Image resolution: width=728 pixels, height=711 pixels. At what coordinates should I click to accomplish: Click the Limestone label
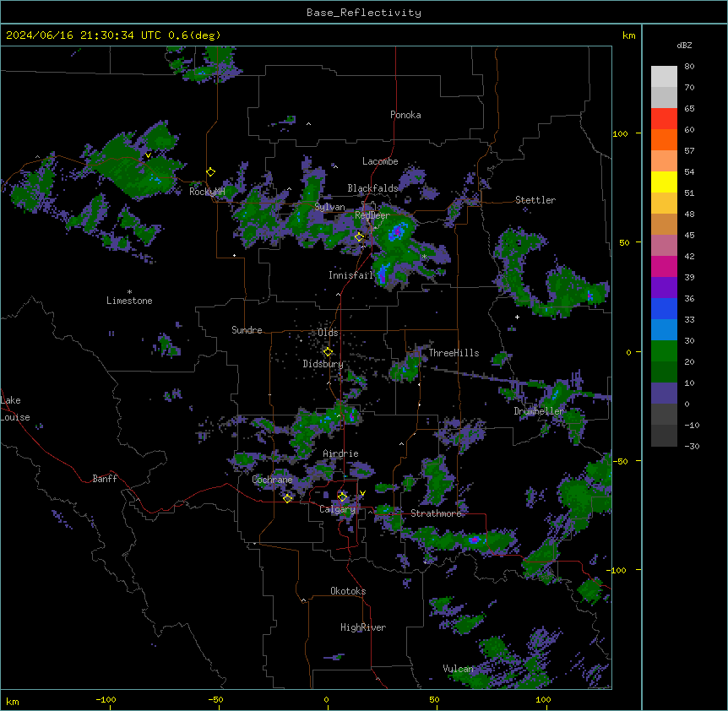[129, 301]
